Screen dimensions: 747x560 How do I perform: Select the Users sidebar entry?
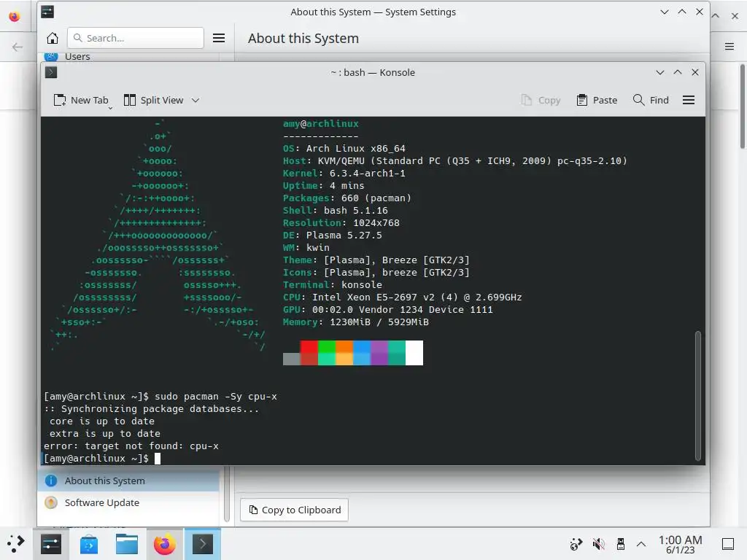tap(128, 56)
